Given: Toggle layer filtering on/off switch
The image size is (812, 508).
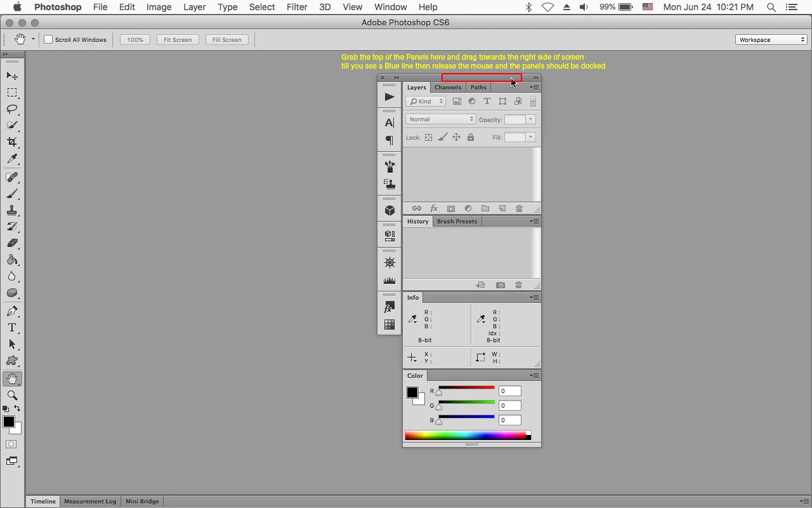Looking at the screenshot, I should point(533,102).
